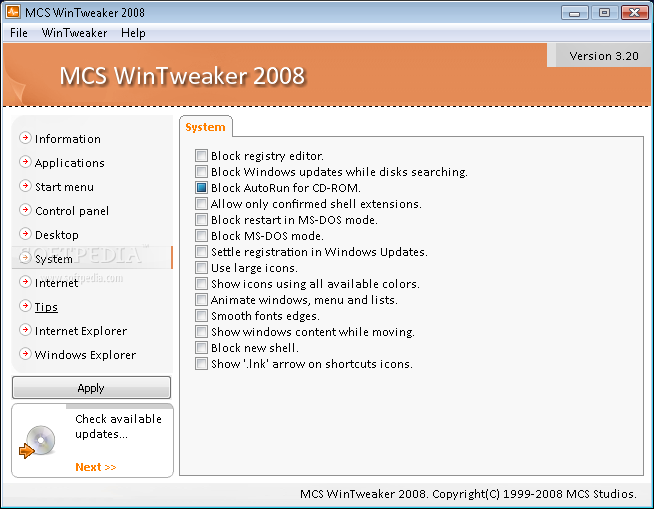Check Settle registration in Windows Updates
The image size is (654, 509).
(201, 252)
